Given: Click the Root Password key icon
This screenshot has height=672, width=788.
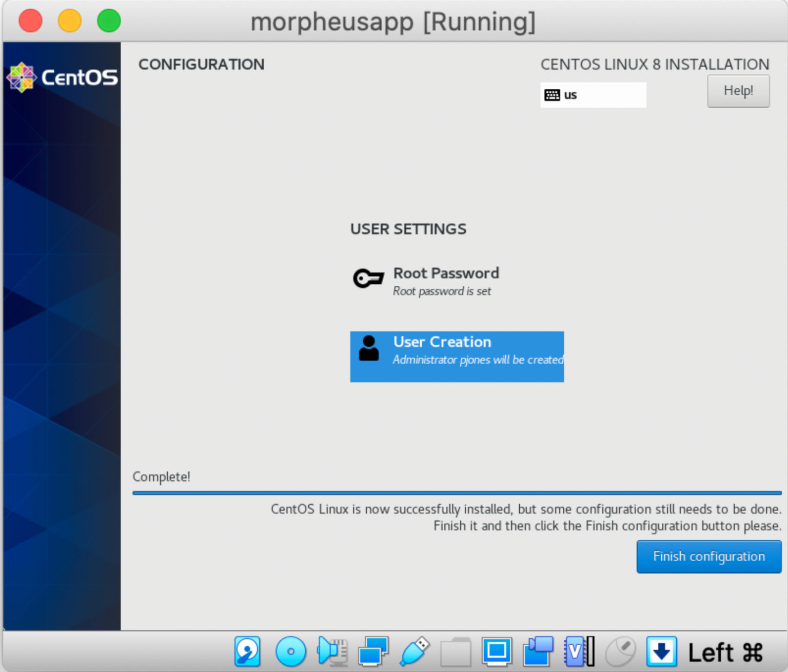Looking at the screenshot, I should click(x=368, y=279).
